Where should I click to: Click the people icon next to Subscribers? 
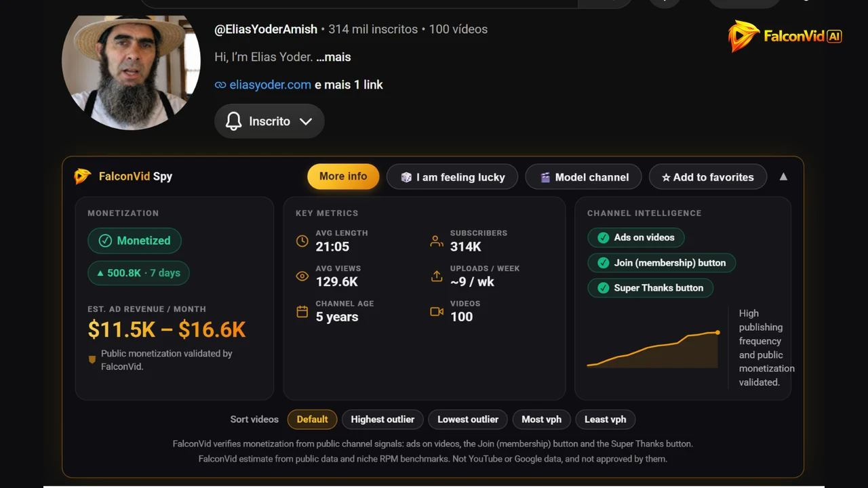point(437,241)
